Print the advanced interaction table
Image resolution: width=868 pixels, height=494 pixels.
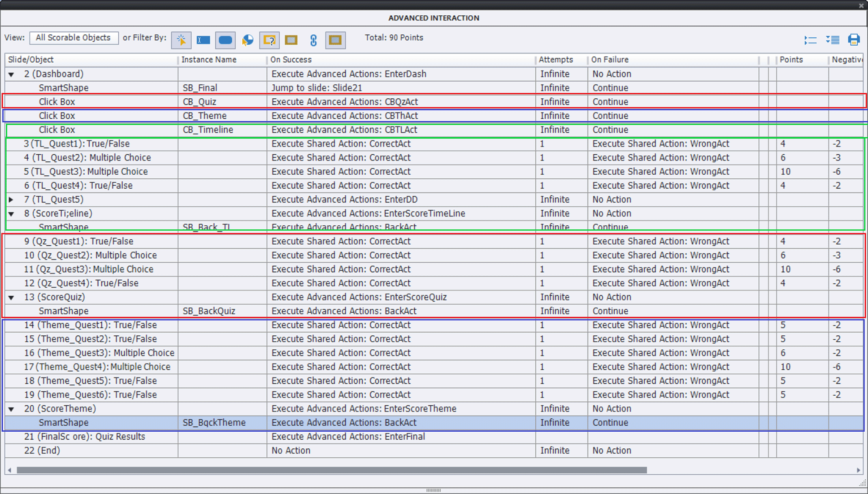click(854, 40)
